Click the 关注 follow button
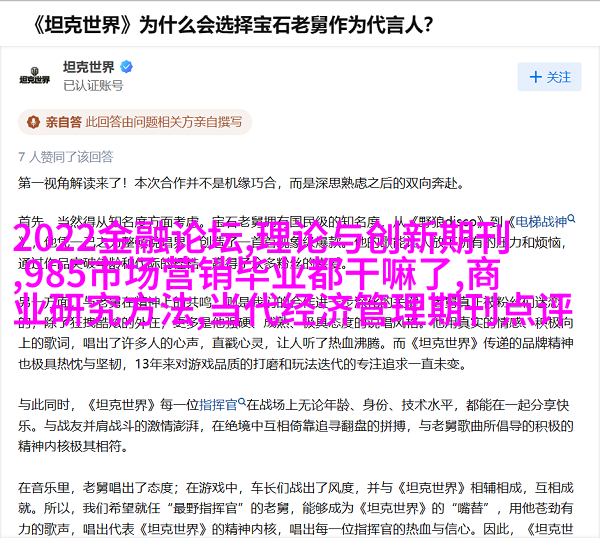 [x=549, y=77]
